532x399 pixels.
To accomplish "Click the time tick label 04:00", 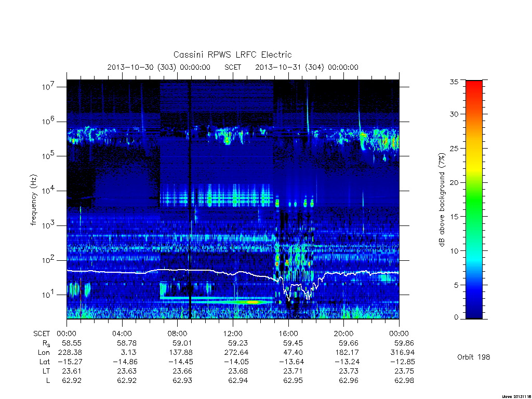I will [122, 334].
